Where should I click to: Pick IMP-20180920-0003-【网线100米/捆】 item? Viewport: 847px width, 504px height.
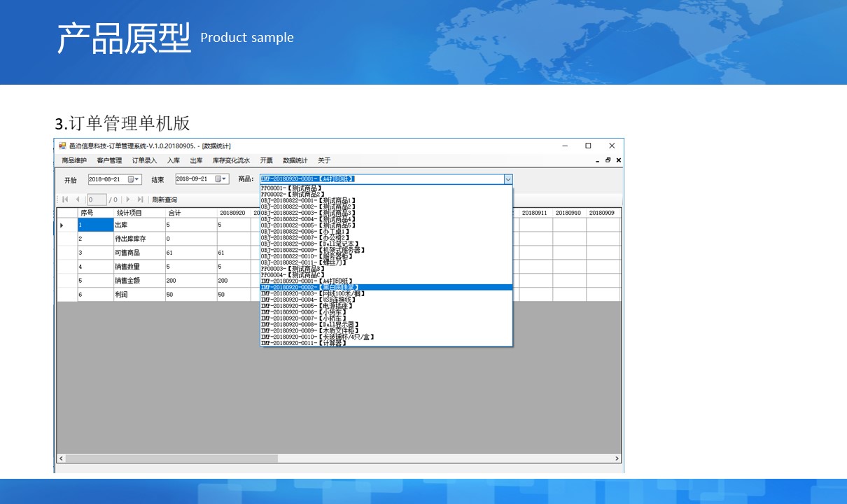[x=386, y=293]
